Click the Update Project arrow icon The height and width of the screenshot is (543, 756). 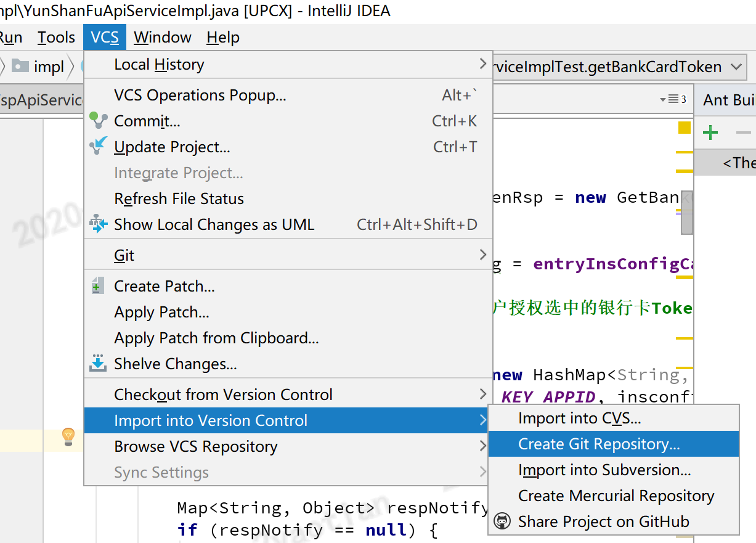point(98,147)
